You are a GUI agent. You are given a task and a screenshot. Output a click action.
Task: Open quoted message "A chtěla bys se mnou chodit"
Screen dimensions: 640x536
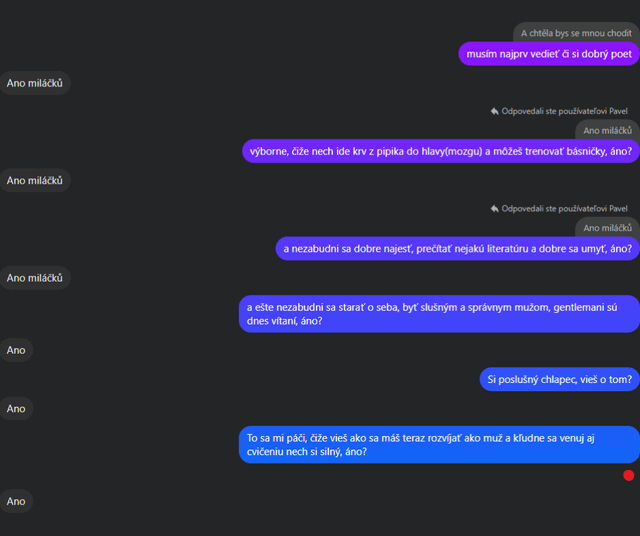[575, 33]
